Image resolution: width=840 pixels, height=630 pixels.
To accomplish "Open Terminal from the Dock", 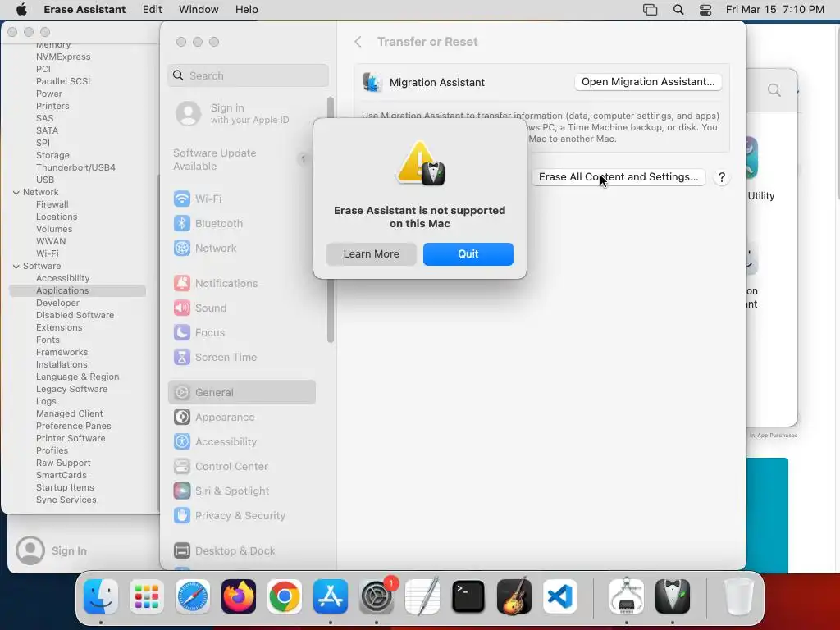I will (468, 596).
